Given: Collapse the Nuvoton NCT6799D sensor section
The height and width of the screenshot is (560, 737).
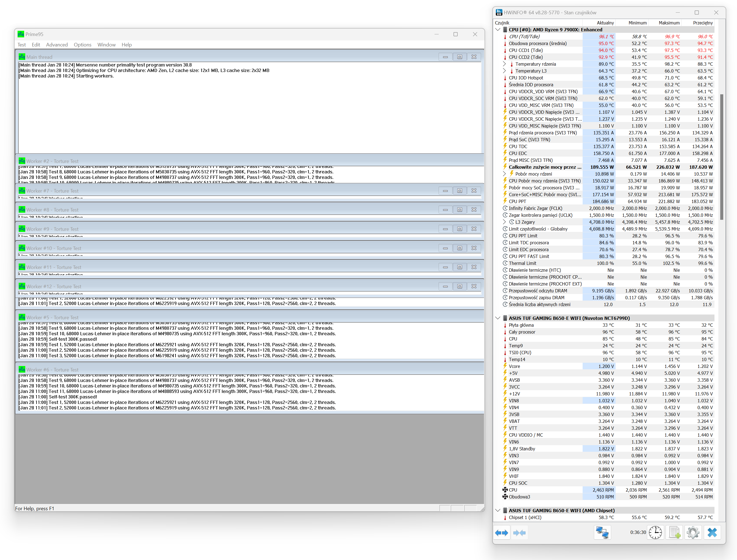Looking at the screenshot, I should [498, 318].
